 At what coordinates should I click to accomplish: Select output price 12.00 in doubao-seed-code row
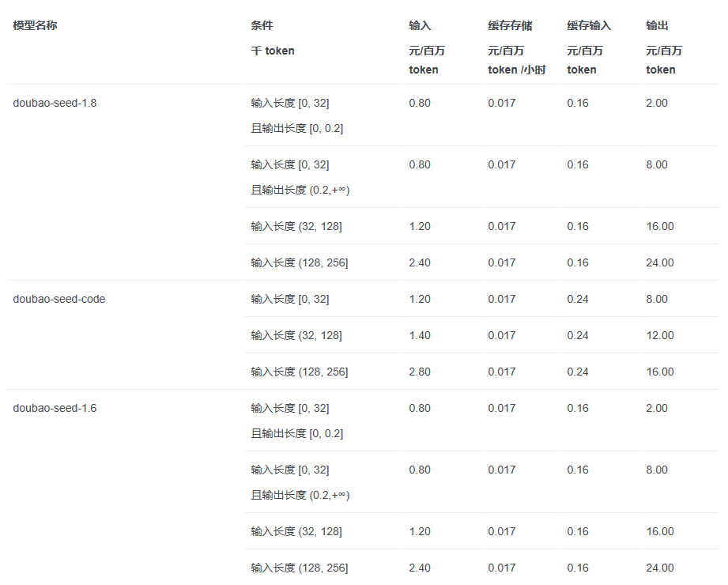(x=660, y=336)
